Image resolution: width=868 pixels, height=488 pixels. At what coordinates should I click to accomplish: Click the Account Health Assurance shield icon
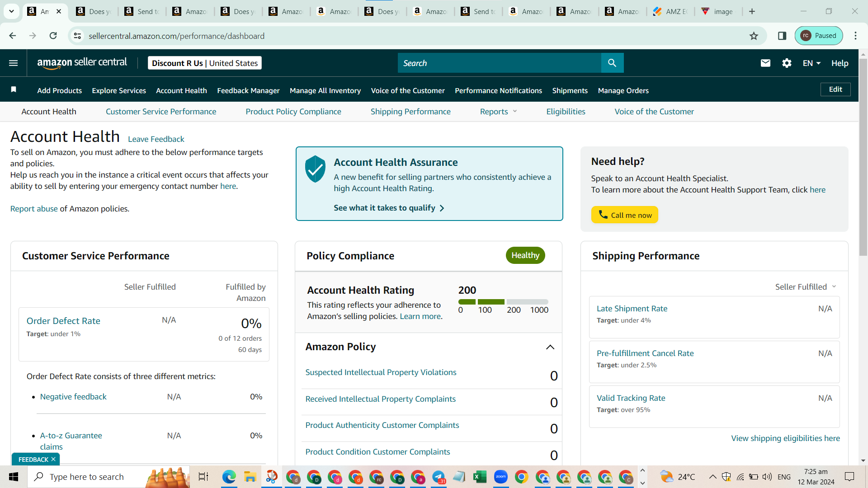[x=315, y=169]
